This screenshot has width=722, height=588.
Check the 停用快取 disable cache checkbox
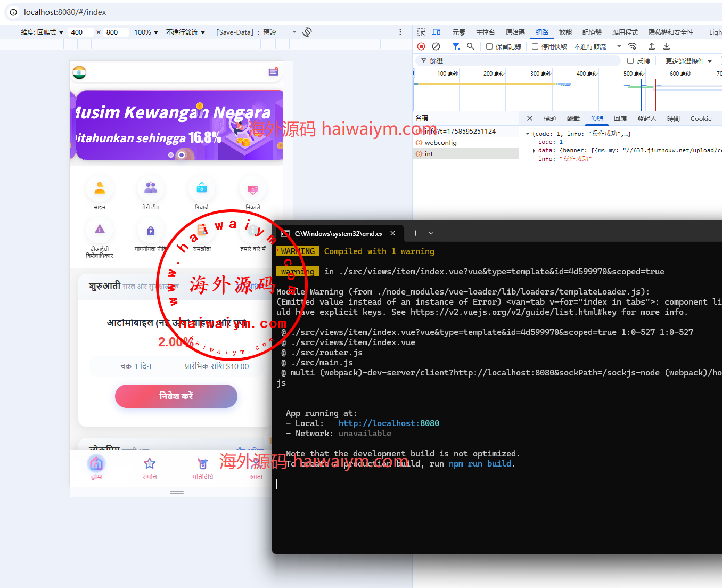coord(535,46)
